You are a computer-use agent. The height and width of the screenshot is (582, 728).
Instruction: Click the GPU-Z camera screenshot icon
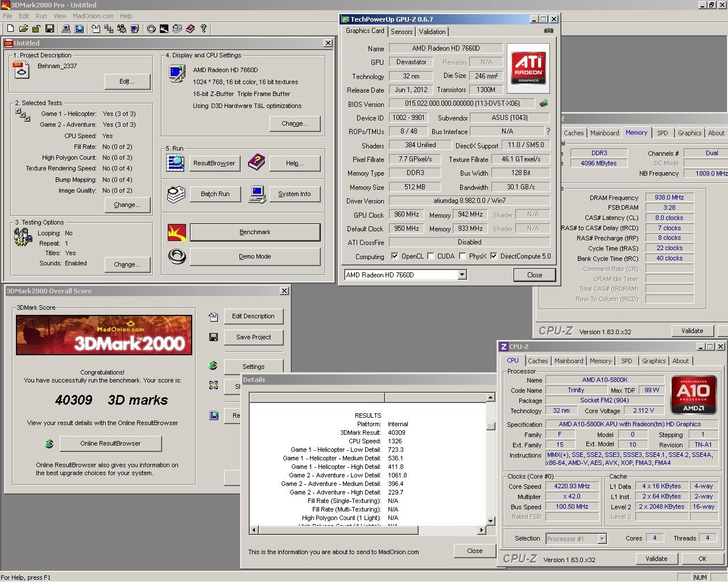click(x=548, y=31)
